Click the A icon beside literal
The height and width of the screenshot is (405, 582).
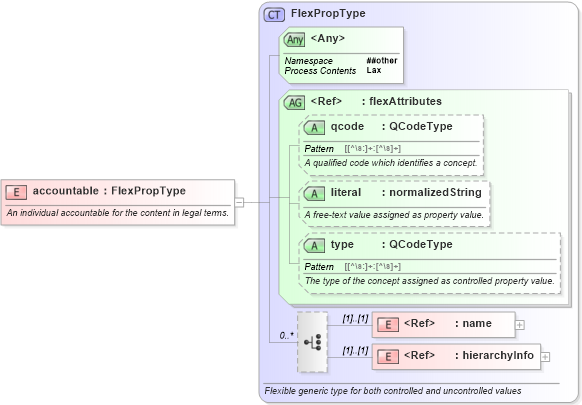314,194
